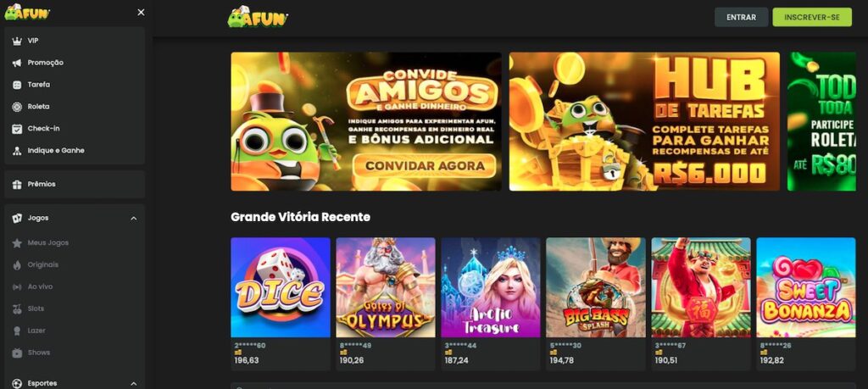
Task: Select the Tarefa task list icon
Action: tap(17, 85)
